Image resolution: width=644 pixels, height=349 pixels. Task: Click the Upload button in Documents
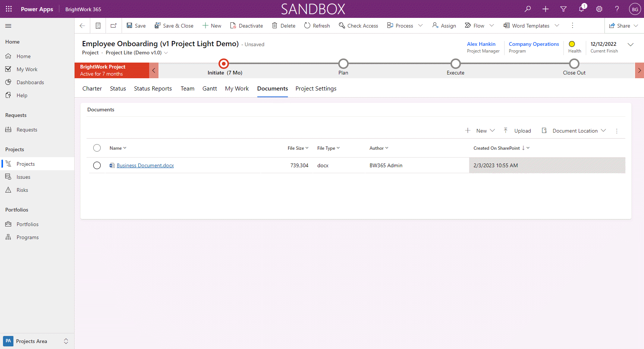(518, 131)
